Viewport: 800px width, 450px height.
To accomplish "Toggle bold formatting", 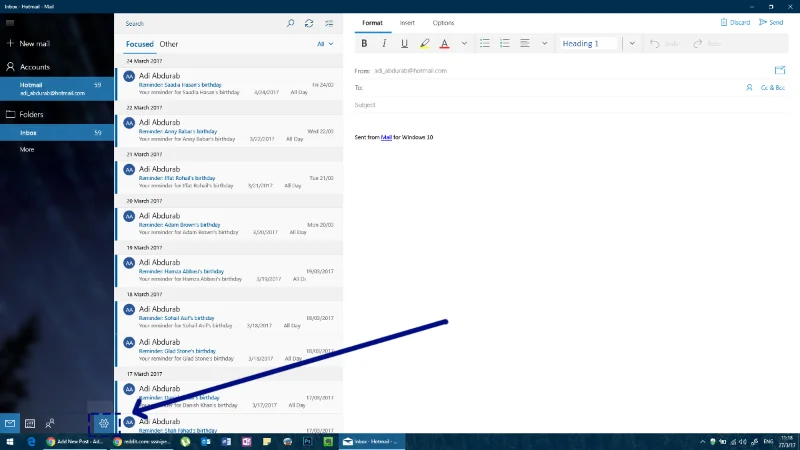I will tap(364, 43).
